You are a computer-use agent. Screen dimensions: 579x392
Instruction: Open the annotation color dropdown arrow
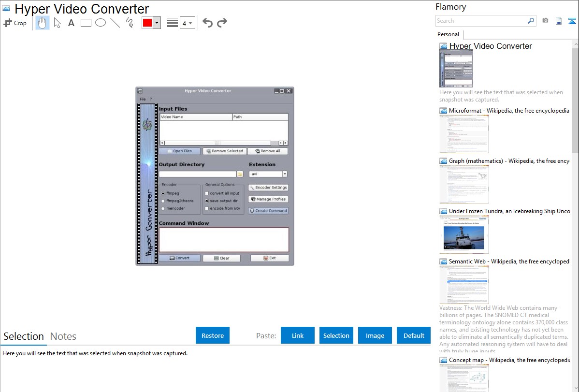157,23
